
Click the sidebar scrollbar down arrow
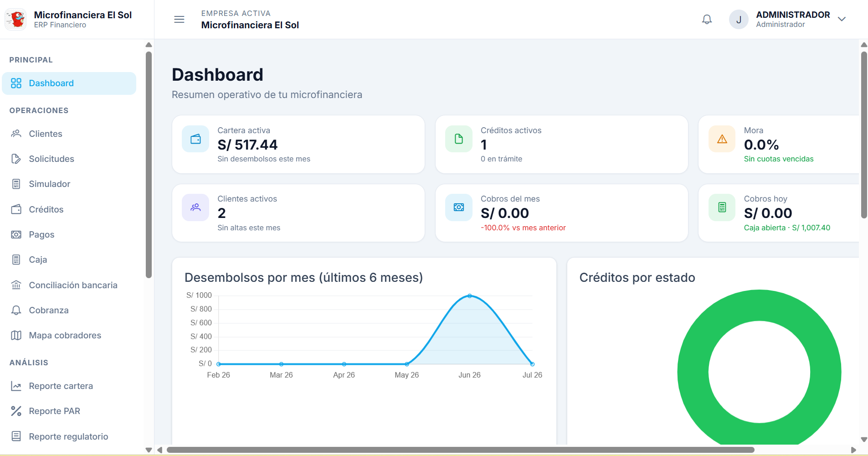coord(149,450)
